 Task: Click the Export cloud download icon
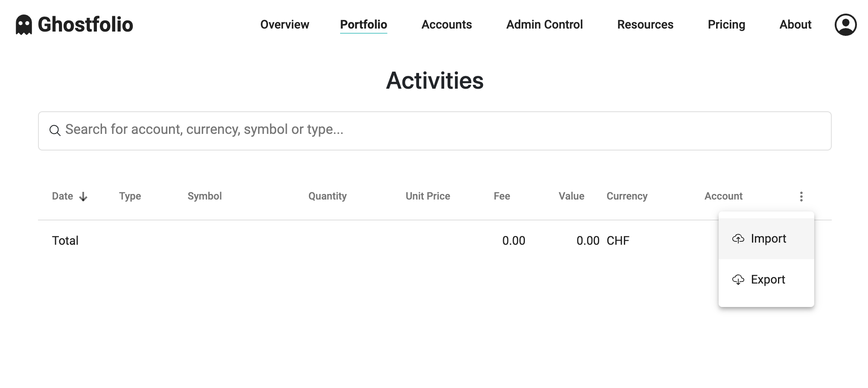738,280
